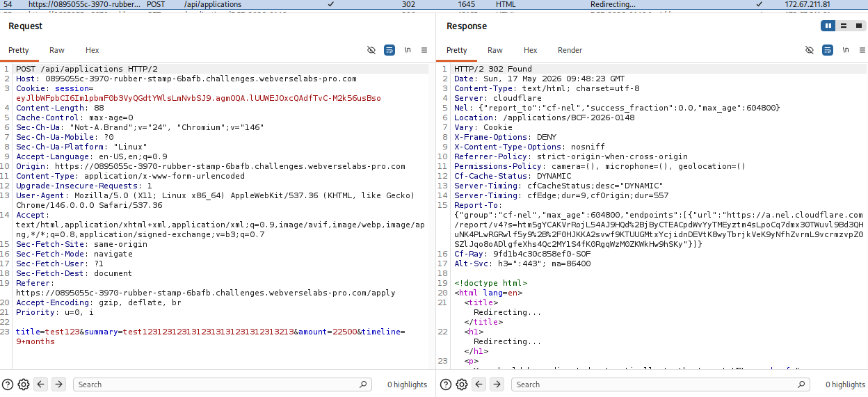Viewport: 868px width, 397px height.
Task: Switch to Raw tab in Request
Action: [x=57, y=50]
